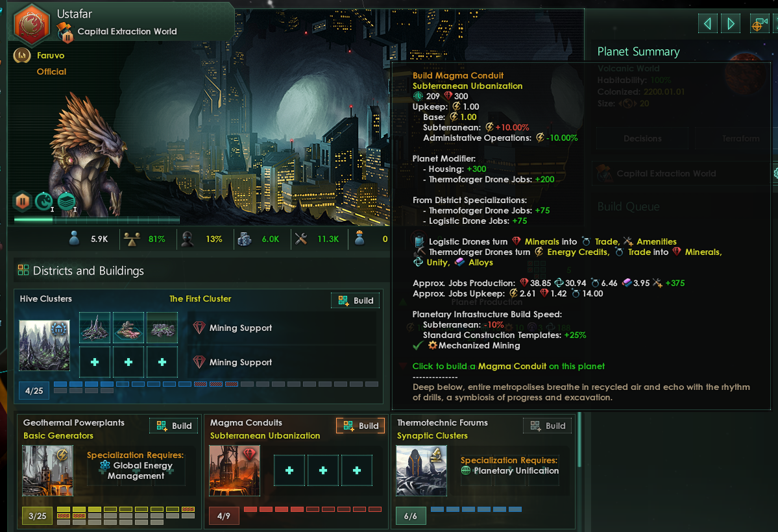Screen dimensions: 778x532
Task: Click the Decisions tab
Action: click(x=642, y=138)
